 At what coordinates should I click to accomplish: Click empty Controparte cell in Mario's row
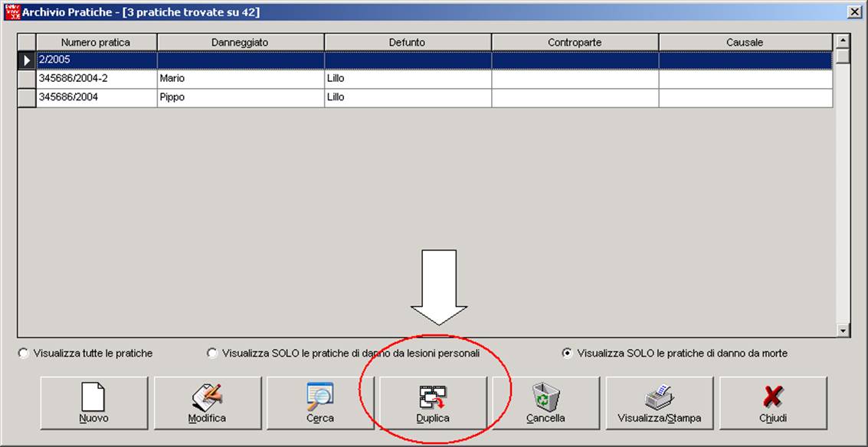(575, 79)
